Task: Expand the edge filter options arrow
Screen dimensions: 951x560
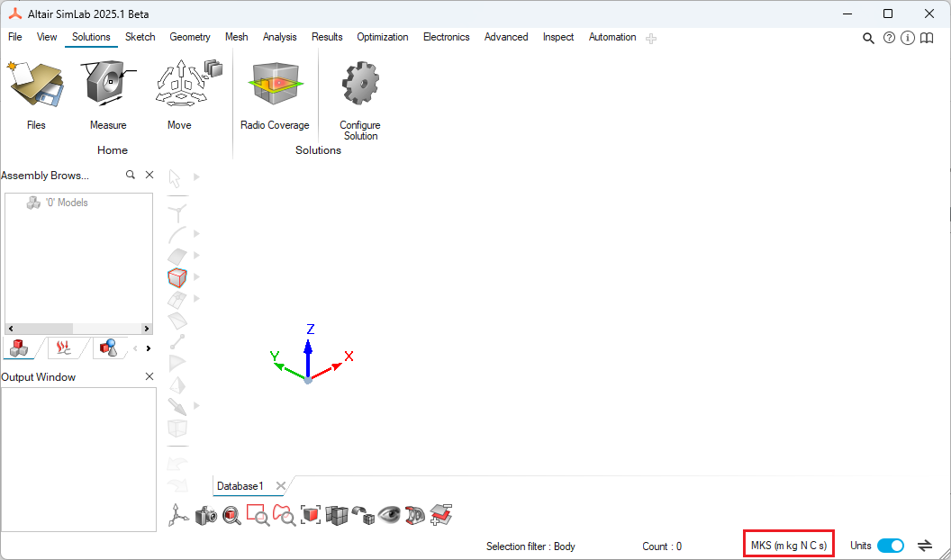Action: point(196,233)
